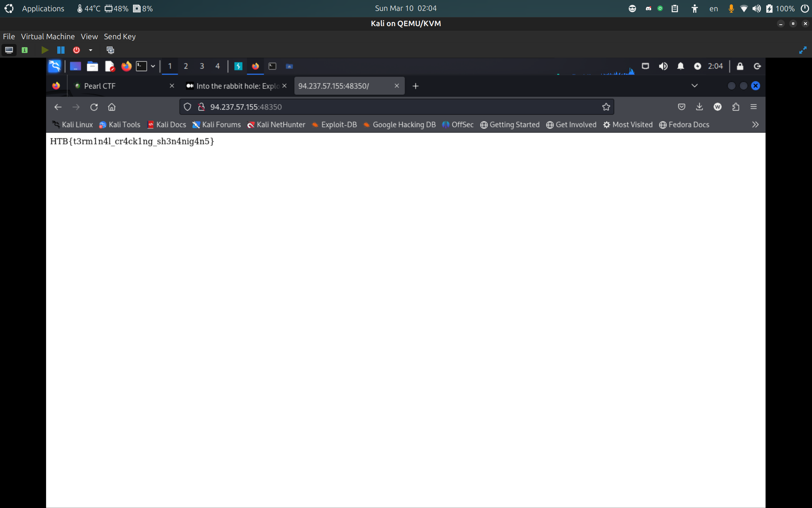Viewport: 812px width, 508px height.
Task: Open the OffSec bookmark
Action: coord(458,125)
